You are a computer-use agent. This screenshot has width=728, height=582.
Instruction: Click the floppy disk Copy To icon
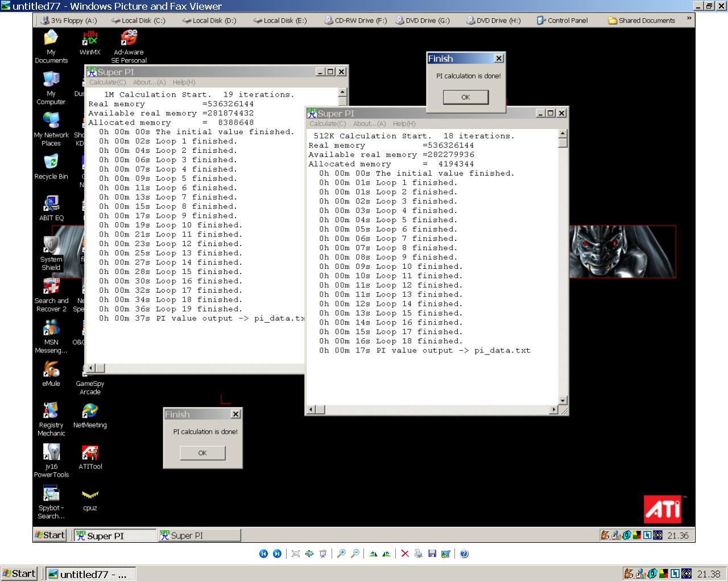432,554
